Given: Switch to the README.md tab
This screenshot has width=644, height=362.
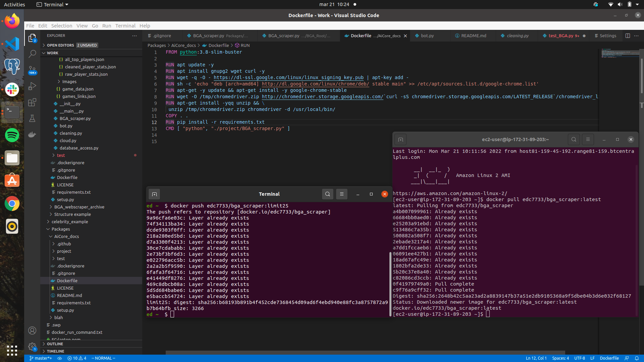Looking at the screenshot, I should (x=473, y=36).
